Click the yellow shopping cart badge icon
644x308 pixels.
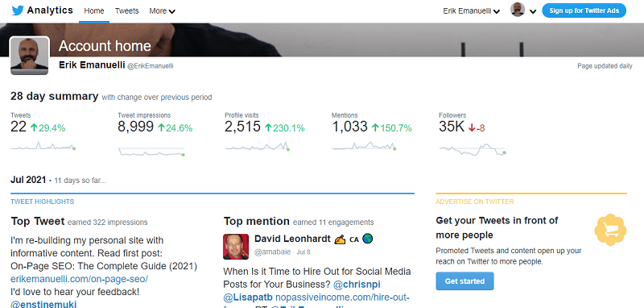pyautogui.click(x=610, y=230)
